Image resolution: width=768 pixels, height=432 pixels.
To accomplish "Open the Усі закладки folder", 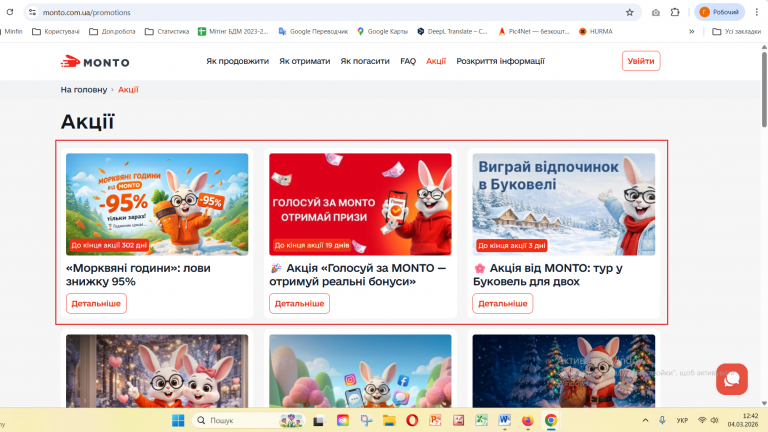I will [x=737, y=31].
